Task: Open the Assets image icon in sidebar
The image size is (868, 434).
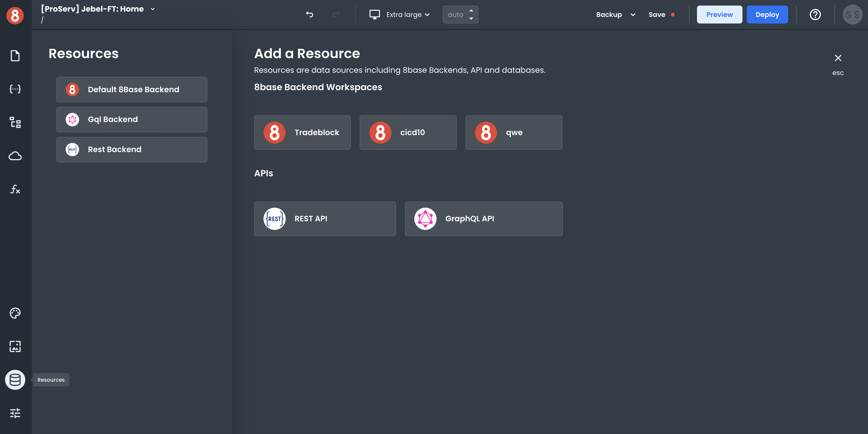Action: click(15, 346)
